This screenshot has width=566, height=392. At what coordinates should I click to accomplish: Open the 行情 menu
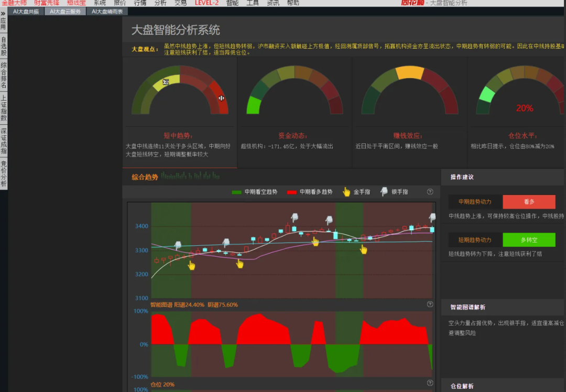[140, 3]
